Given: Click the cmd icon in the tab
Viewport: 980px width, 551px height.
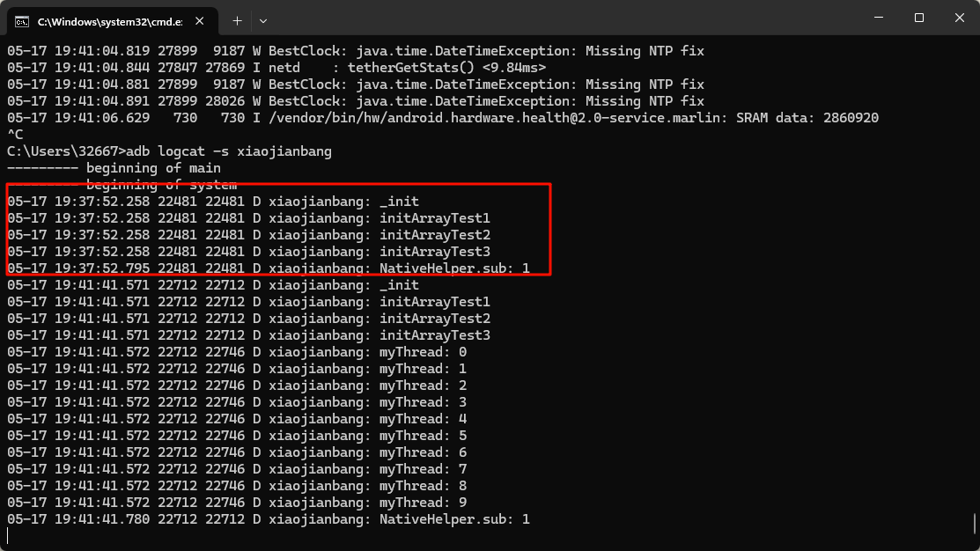Looking at the screenshot, I should 22,20.
